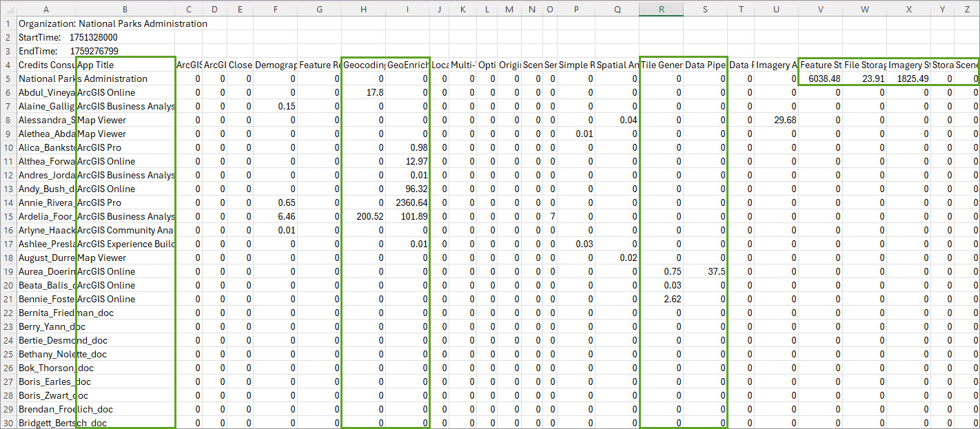
Task: Select the File Storag header cell
Action: click(x=864, y=65)
